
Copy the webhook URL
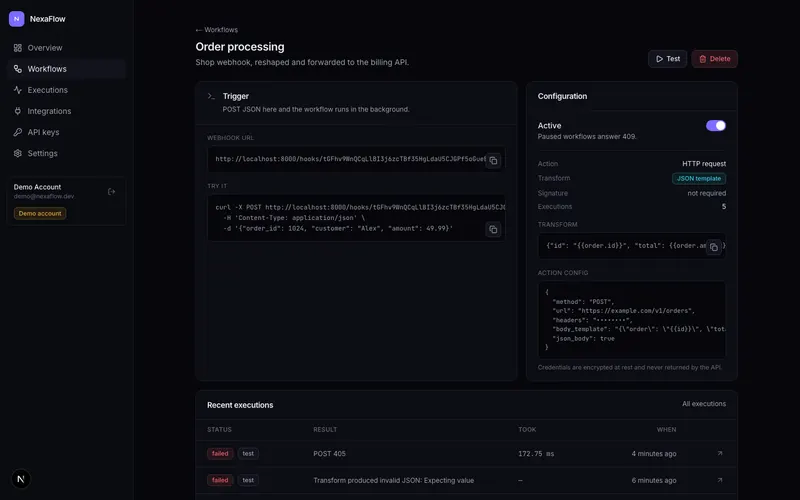[493, 161]
